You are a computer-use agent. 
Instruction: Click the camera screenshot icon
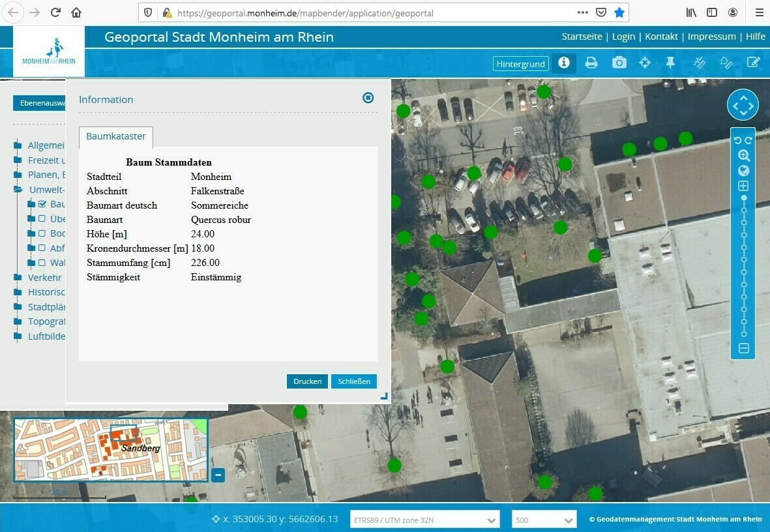(619, 63)
